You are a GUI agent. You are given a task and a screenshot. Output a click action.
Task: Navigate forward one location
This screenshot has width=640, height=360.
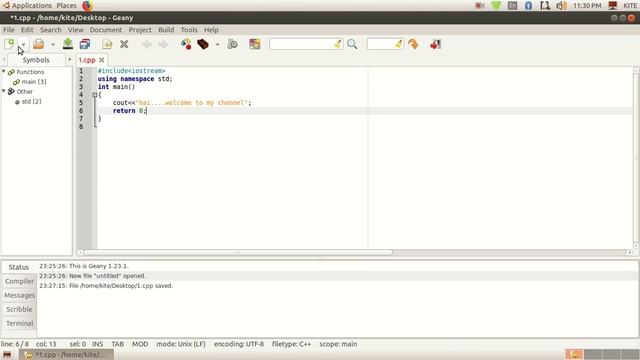click(x=163, y=44)
